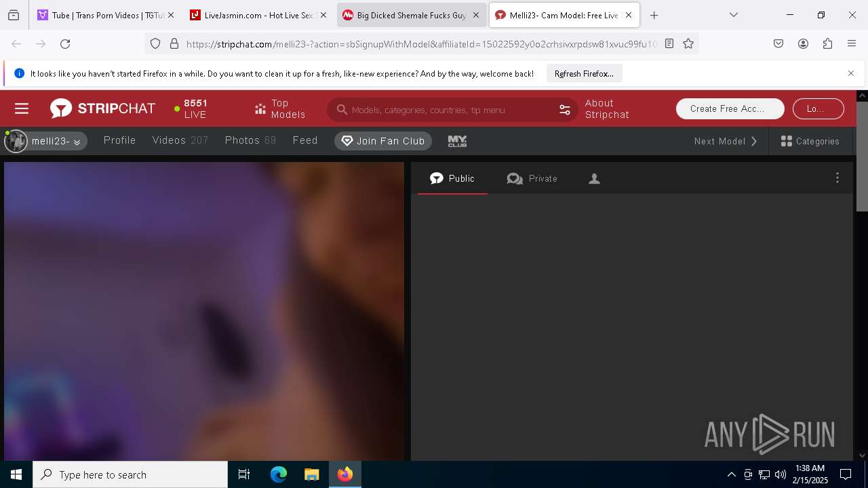Focus the models and categories search field
The height and width of the screenshot is (488, 868).
444,110
